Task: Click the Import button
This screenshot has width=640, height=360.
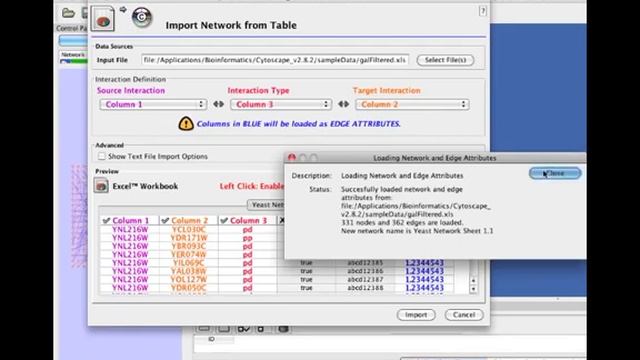Action: pos(416,315)
